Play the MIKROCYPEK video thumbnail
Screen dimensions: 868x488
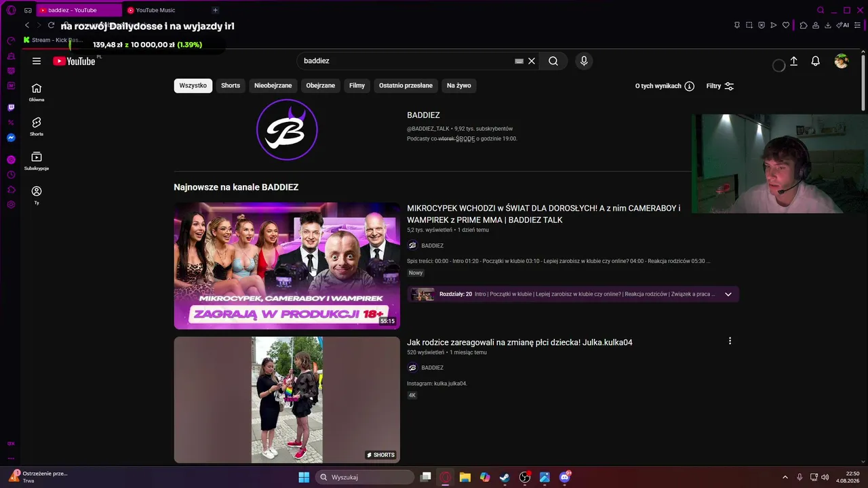(287, 266)
